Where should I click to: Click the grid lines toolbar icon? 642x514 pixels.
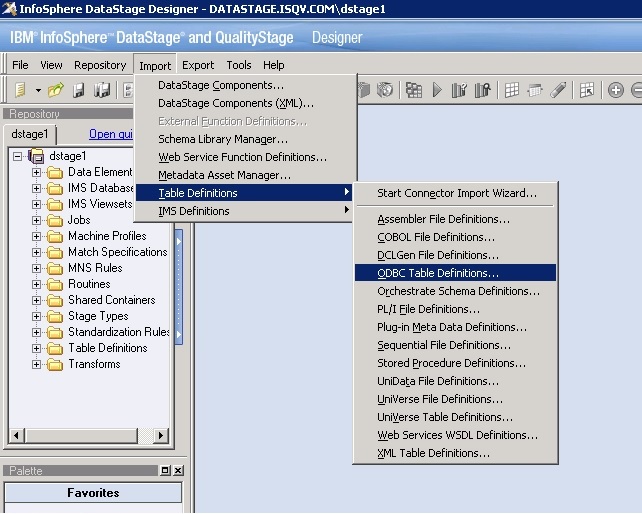point(511,90)
